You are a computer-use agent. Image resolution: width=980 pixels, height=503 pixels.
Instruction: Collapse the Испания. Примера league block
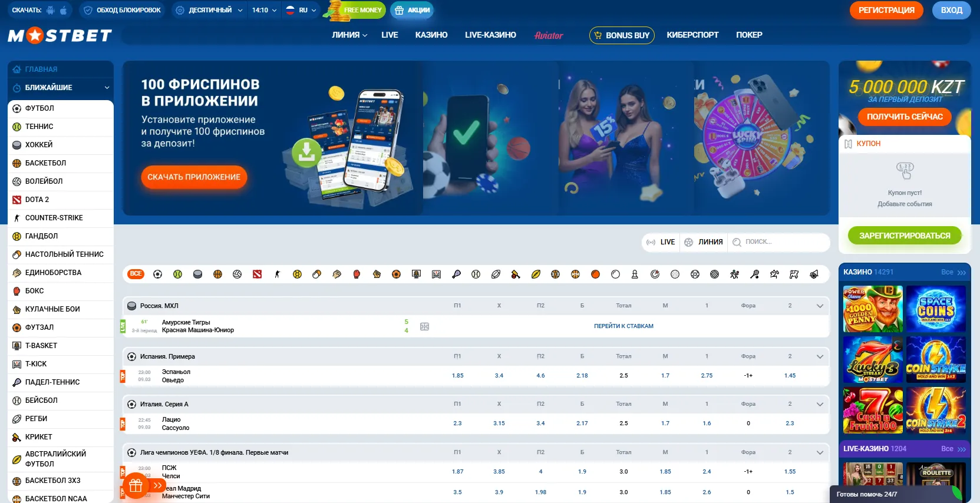click(820, 356)
